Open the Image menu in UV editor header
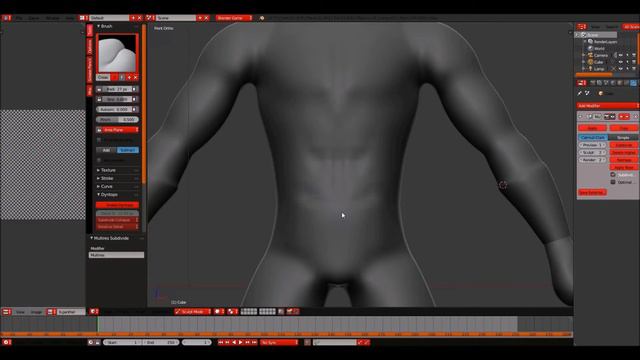 pyautogui.click(x=36, y=312)
